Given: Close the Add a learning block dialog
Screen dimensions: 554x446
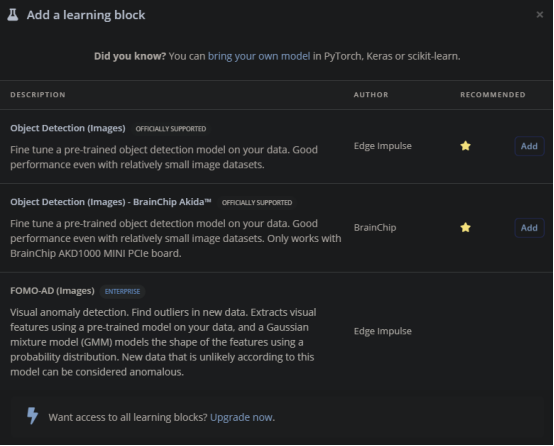Looking at the screenshot, I should [540, 14].
